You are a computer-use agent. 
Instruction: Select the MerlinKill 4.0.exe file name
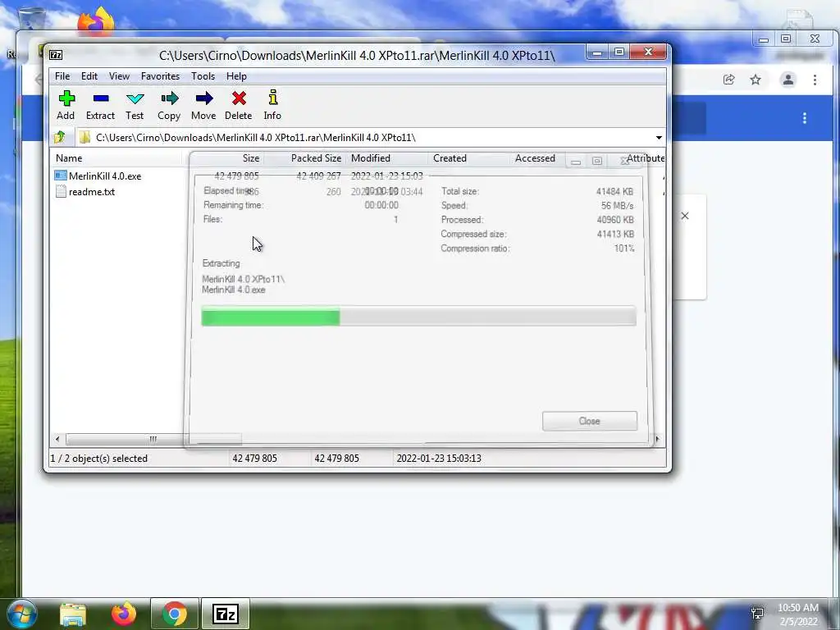tap(105, 176)
